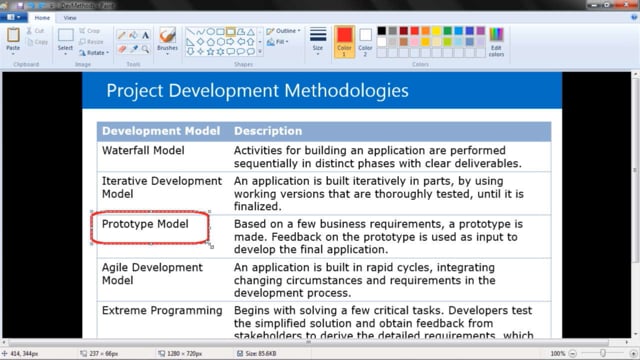Activate the Color 1 foreground button
Screen dimensions: 640x360
[344, 42]
